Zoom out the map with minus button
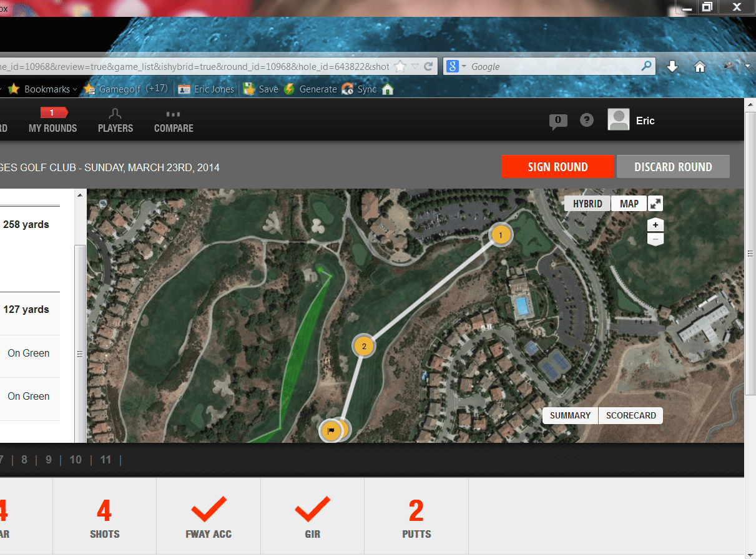Screen dimensions: 756x559 [x=655, y=239]
